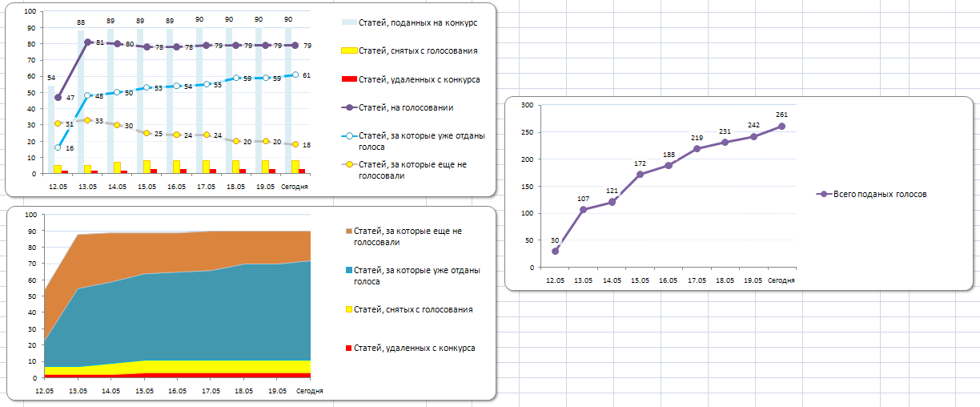Pick the marker labeled 219 on votes line
This screenshot has width=980, height=407.
[697, 148]
